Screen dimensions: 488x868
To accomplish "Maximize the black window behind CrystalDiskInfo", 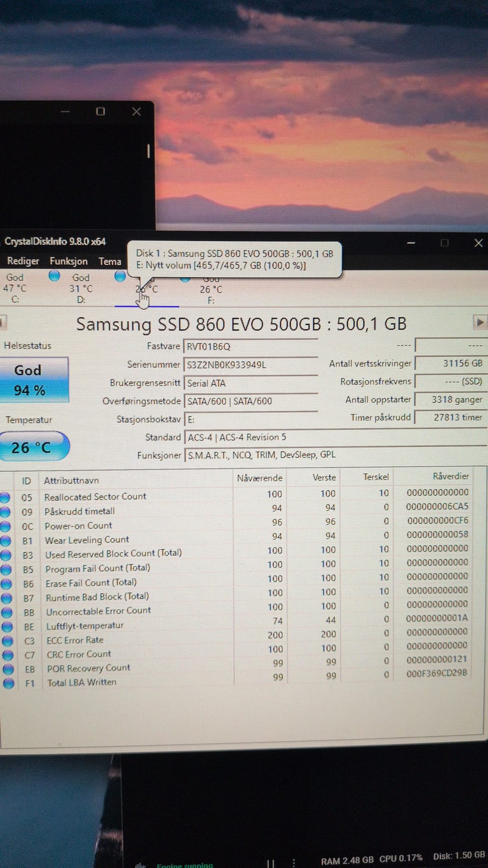I will 101,111.
